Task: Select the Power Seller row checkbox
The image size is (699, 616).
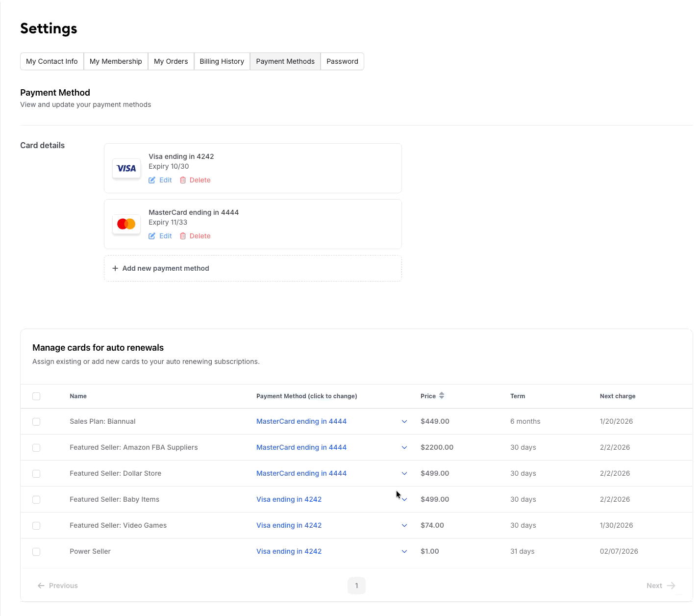Action: tap(36, 552)
